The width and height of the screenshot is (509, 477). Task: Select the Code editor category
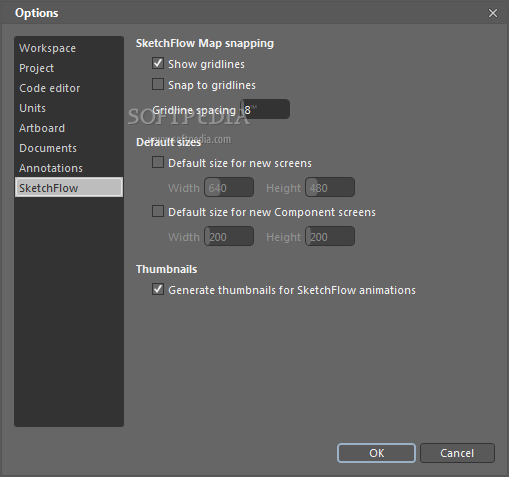(x=69, y=88)
